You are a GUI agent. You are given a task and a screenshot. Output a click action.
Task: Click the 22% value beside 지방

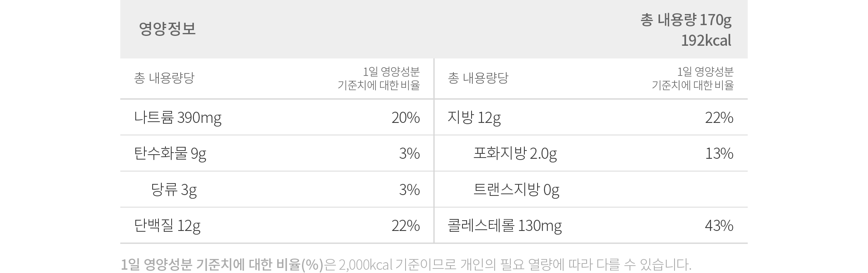tap(719, 118)
